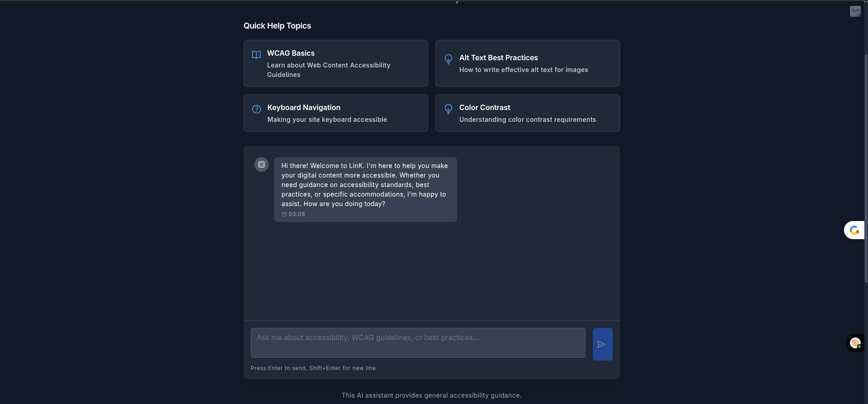Click the Quick Help Topics heading
This screenshot has height=404, width=868.
click(x=277, y=26)
